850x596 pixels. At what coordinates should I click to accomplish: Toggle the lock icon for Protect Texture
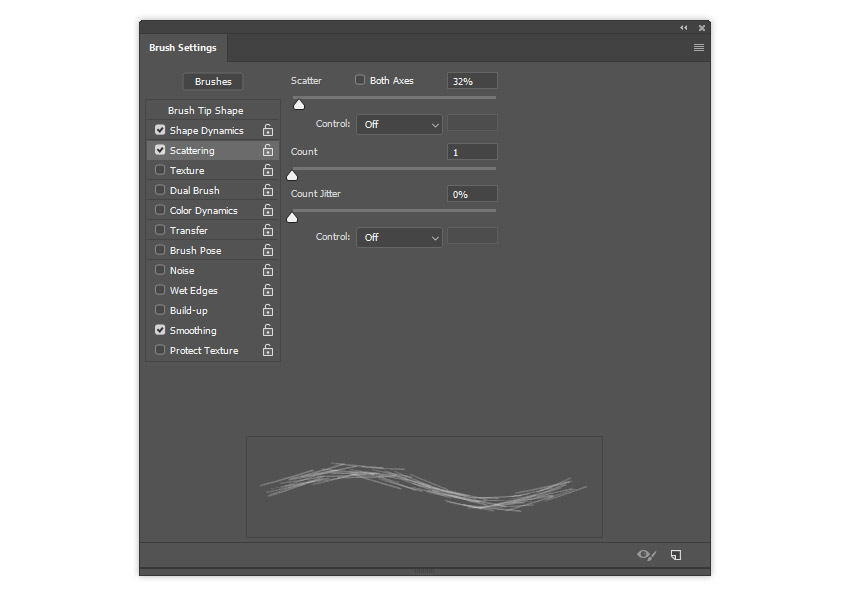coord(268,350)
